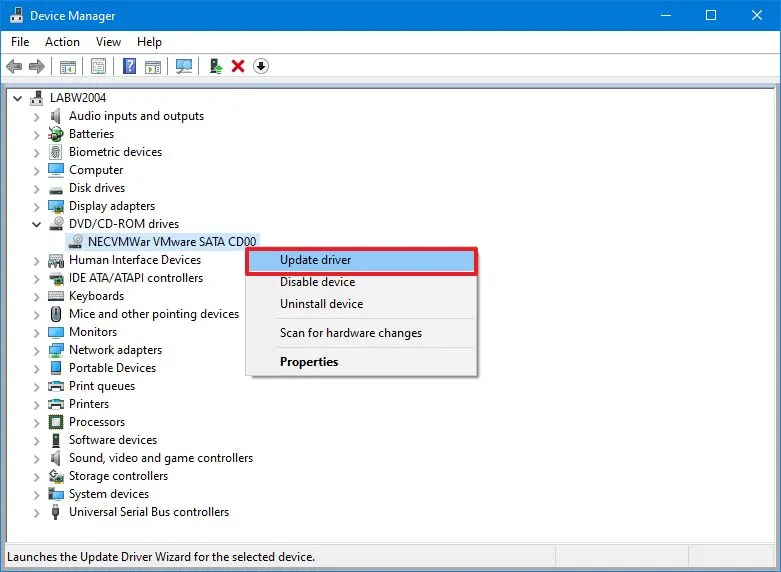Viewport: 781px width, 572px height.
Task: Expand IDE ATA/ATAPI controllers chevron
Action: 36,279
